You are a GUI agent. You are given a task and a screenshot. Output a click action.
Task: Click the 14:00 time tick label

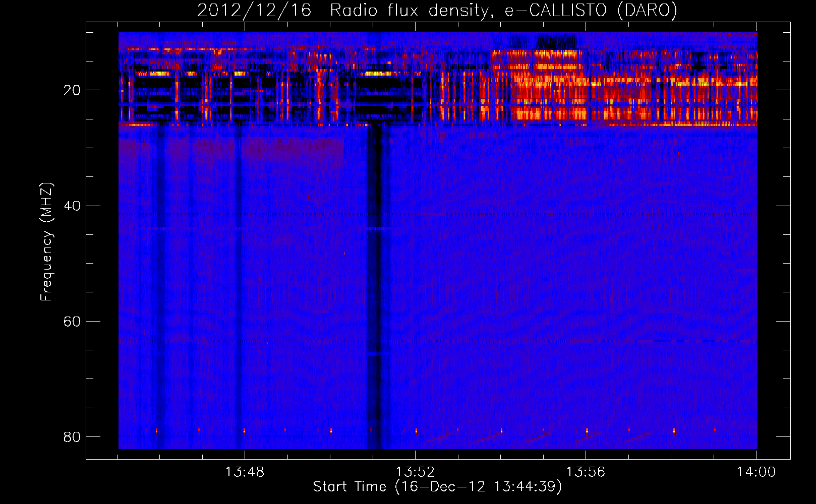(x=756, y=472)
